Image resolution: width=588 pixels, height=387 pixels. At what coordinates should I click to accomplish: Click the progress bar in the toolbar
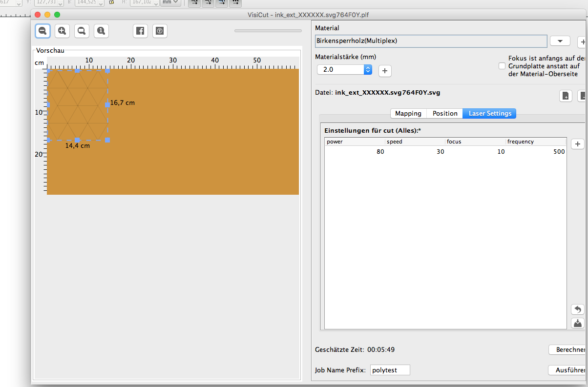(268, 31)
